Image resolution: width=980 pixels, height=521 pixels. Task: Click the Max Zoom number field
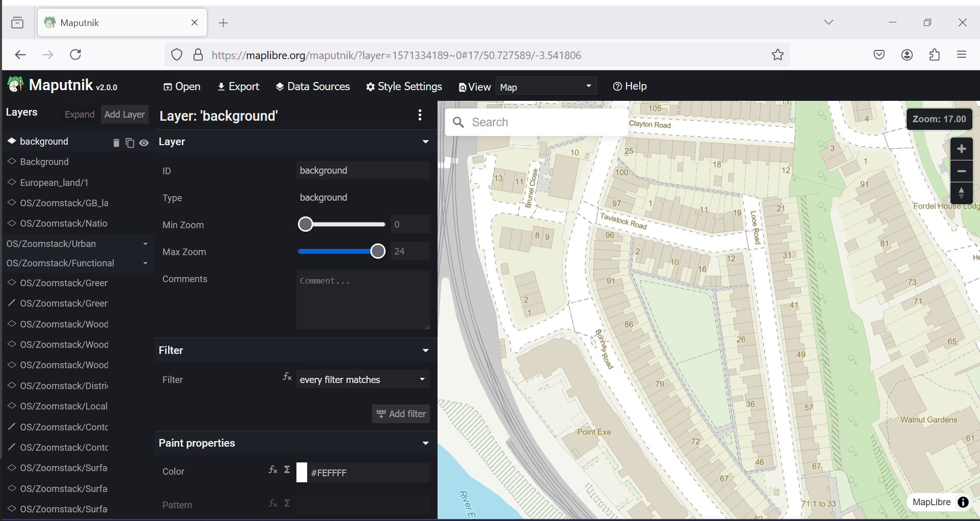[410, 251]
